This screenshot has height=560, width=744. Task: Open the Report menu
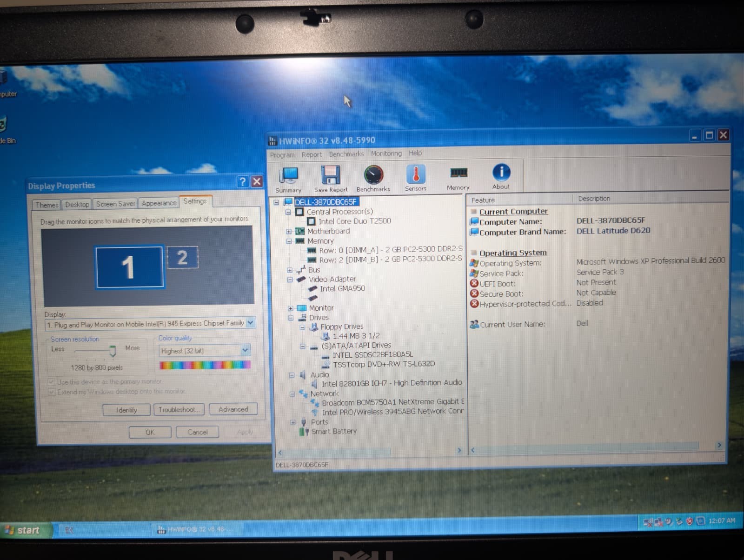point(311,154)
